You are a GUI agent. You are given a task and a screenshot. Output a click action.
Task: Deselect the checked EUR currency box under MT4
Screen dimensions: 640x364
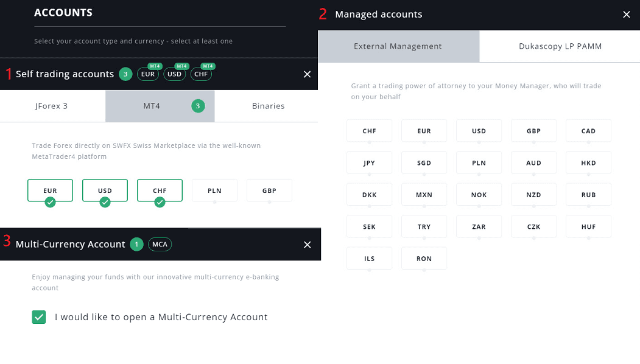pyautogui.click(x=50, y=191)
